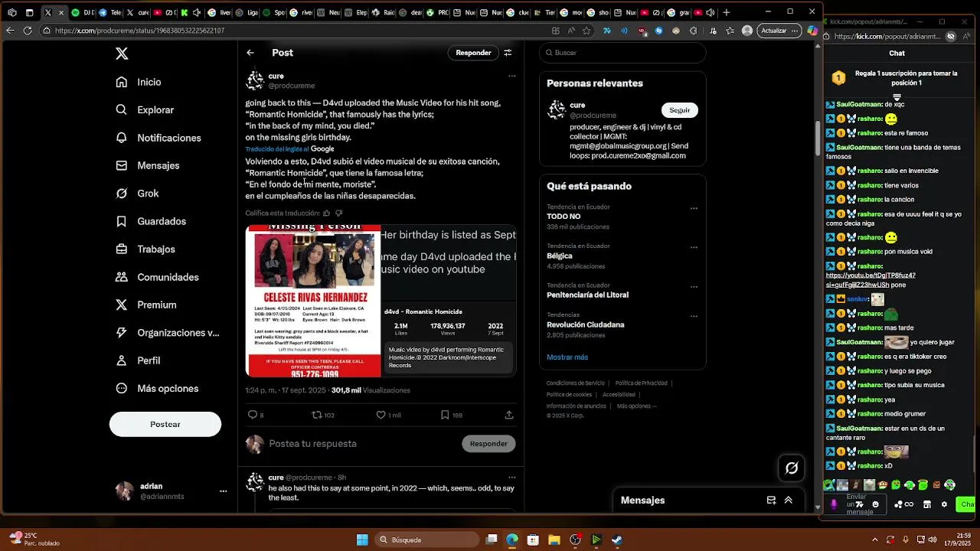980x551 pixels.
Task: Expand the Mensajes drawer chevrons
Action: [788, 500]
